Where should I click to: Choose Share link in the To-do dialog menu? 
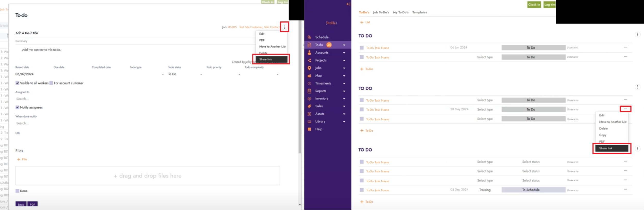[272, 59]
